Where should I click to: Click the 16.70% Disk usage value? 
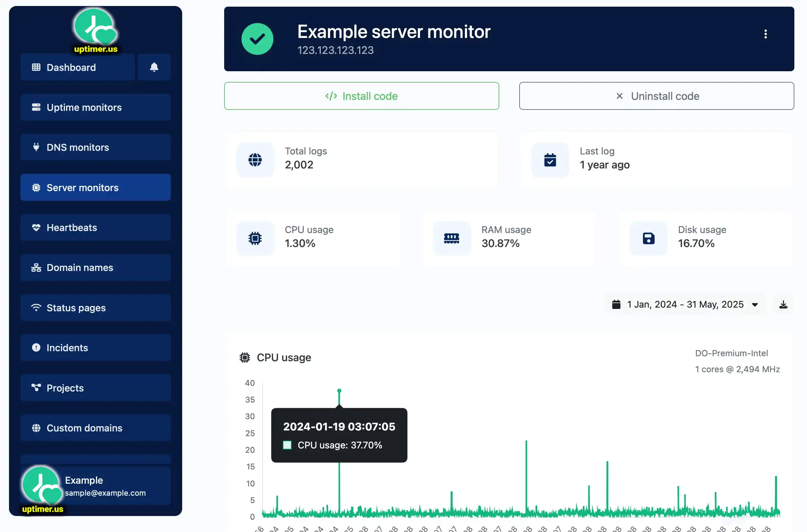pyautogui.click(x=696, y=243)
